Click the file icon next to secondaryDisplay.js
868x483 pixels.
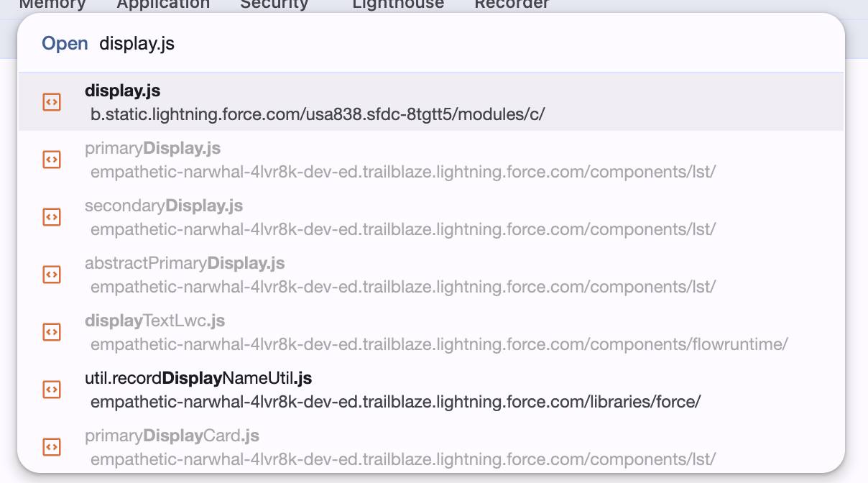click(x=52, y=217)
